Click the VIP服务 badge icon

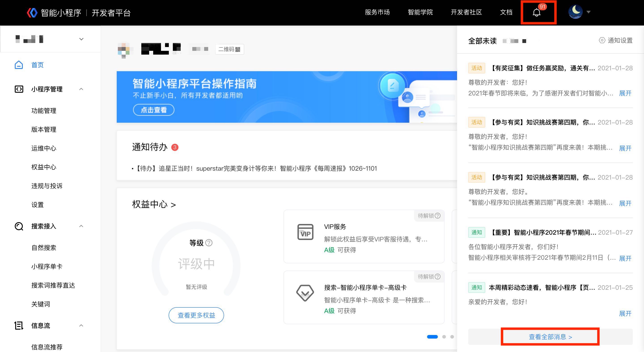point(305,232)
